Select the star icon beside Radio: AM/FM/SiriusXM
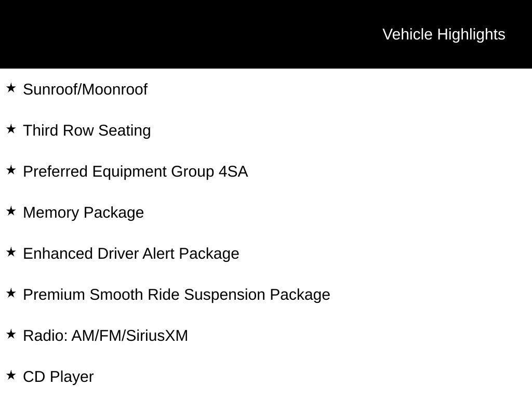532x399 pixels. [x=11, y=334]
